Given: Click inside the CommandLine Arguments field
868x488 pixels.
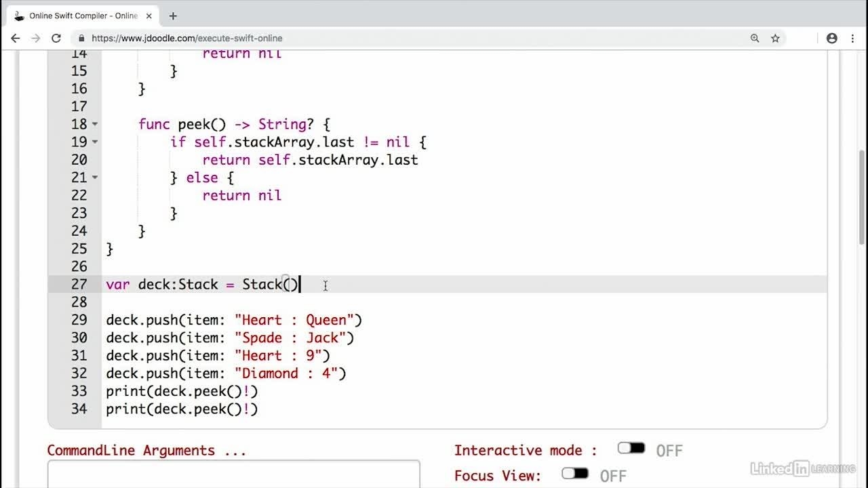Looking at the screenshot, I should [x=233, y=474].
